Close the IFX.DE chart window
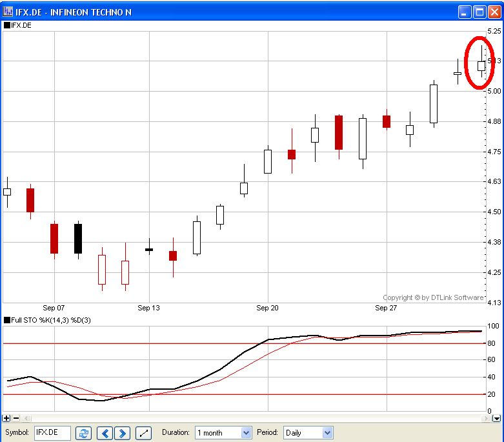Viewport: 504px width, 442px height. coord(494,12)
